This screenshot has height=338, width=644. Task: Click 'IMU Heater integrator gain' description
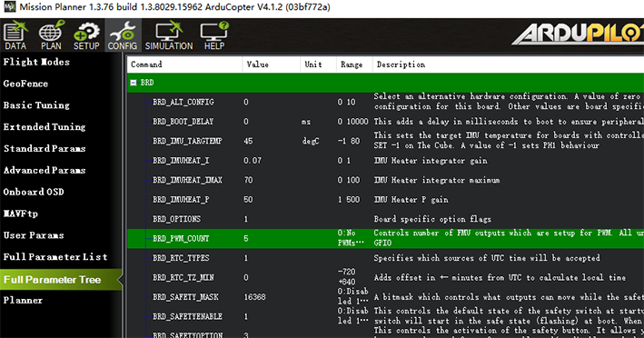click(x=431, y=161)
